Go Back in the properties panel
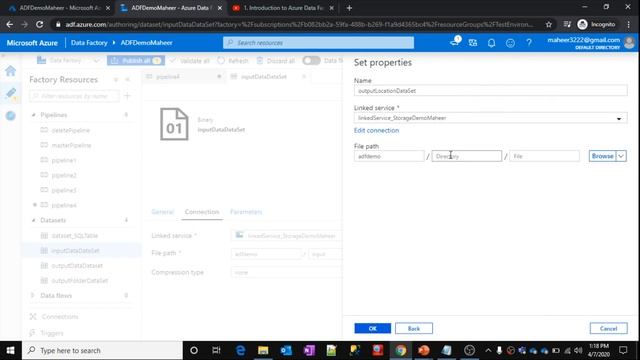The image size is (640, 360). [413, 328]
